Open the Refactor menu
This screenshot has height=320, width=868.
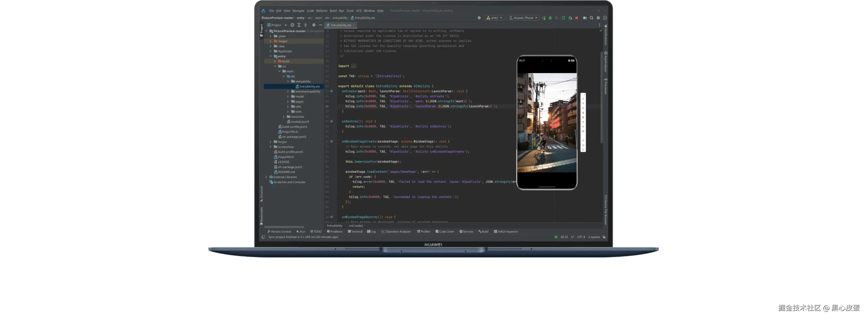click(x=322, y=11)
